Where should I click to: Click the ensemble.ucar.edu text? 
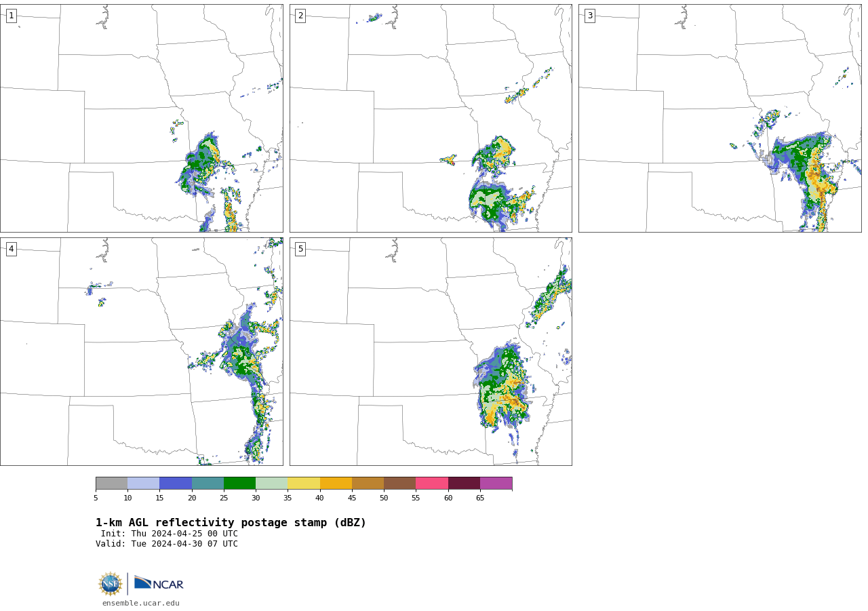tap(141, 603)
